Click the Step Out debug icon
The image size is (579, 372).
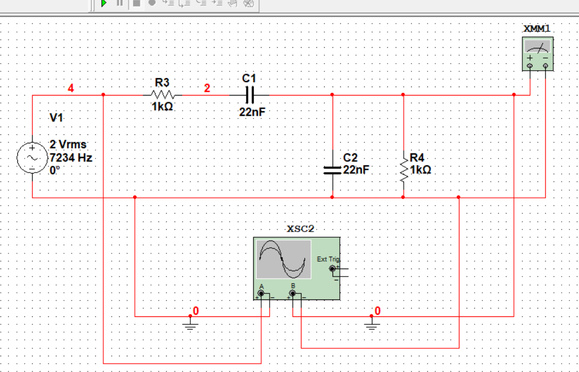[201, 3]
